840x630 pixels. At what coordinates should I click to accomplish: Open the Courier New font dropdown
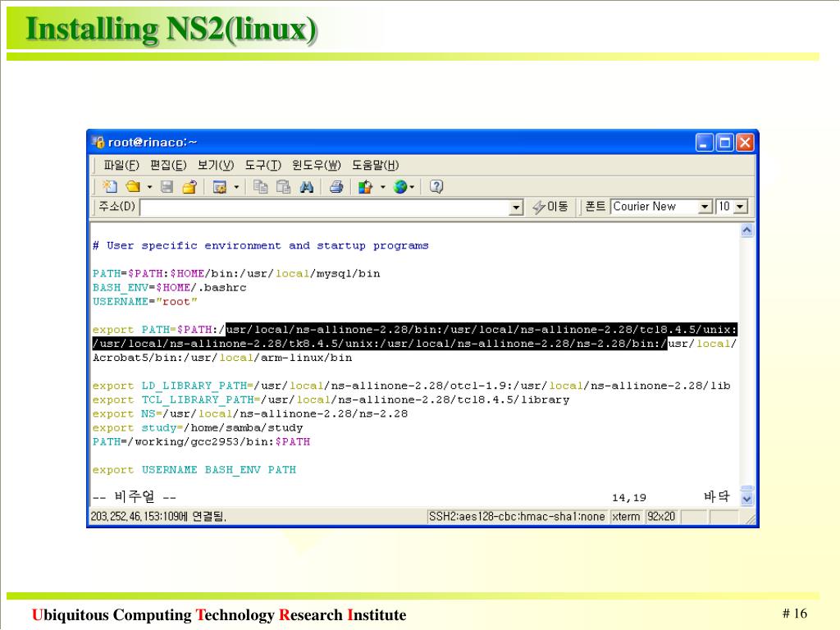coord(705,208)
